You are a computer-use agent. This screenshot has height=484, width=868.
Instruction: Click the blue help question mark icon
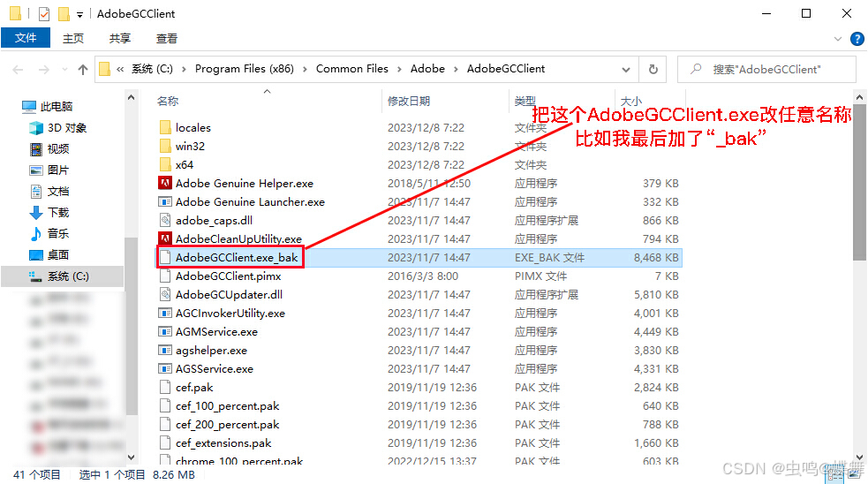[x=857, y=39]
